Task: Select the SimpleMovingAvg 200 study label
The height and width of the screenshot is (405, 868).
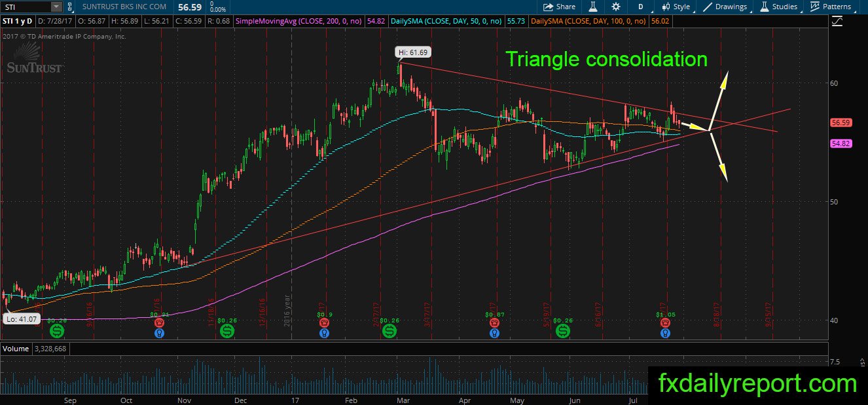Action: (298, 22)
